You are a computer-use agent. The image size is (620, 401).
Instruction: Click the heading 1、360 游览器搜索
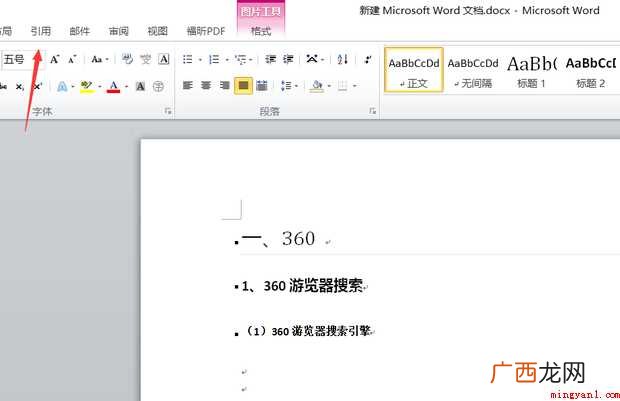tap(302, 286)
